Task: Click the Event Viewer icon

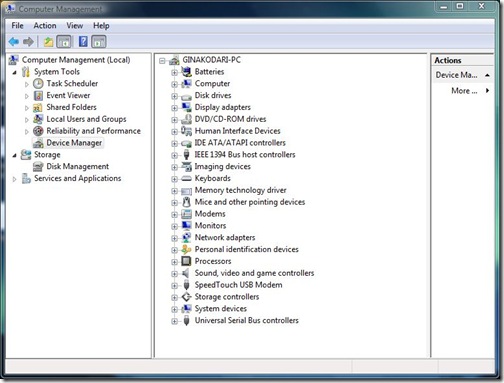Action: [x=38, y=95]
